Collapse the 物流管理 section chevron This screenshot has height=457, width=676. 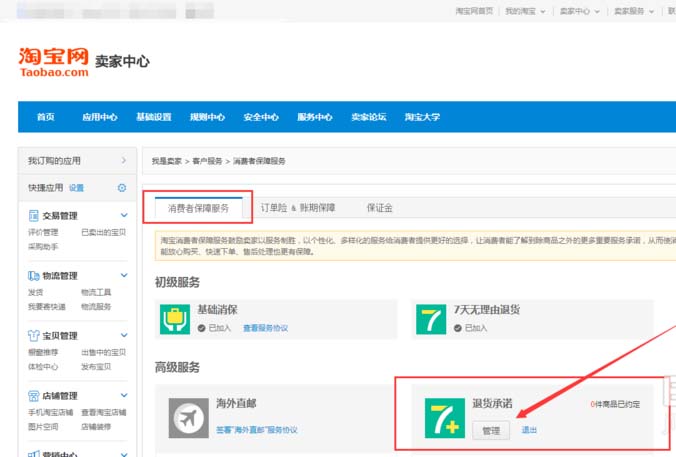click(x=124, y=275)
